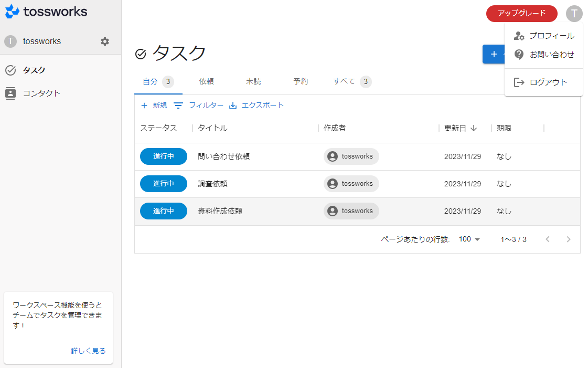This screenshot has height=368, width=588.
Task: Sort by the 更新日 column header
Action: click(455, 128)
